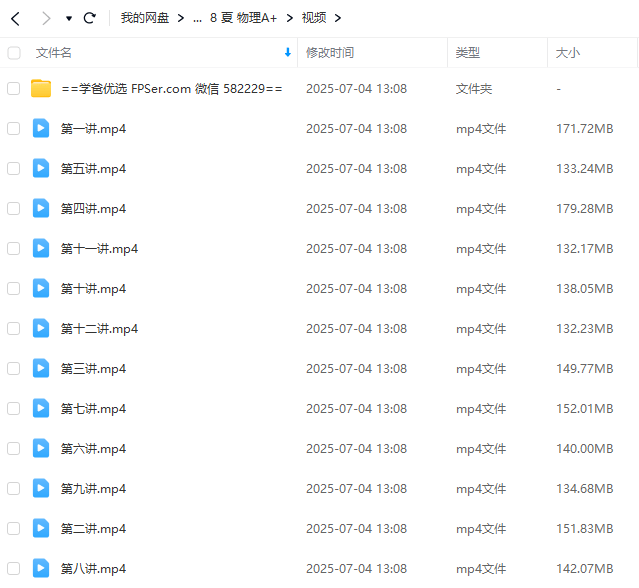Click the video icon of 第十讲.mp4
The width and height of the screenshot is (639, 588).
[x=41, y=288]
